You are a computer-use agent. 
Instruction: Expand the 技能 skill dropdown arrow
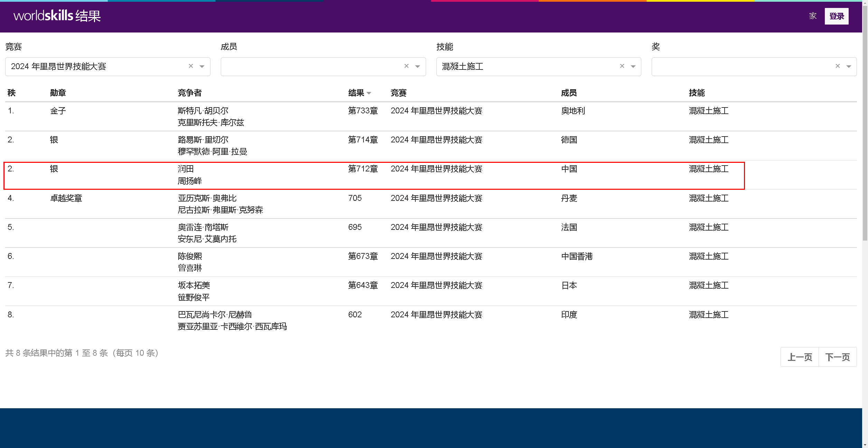(x=633, y=66)
